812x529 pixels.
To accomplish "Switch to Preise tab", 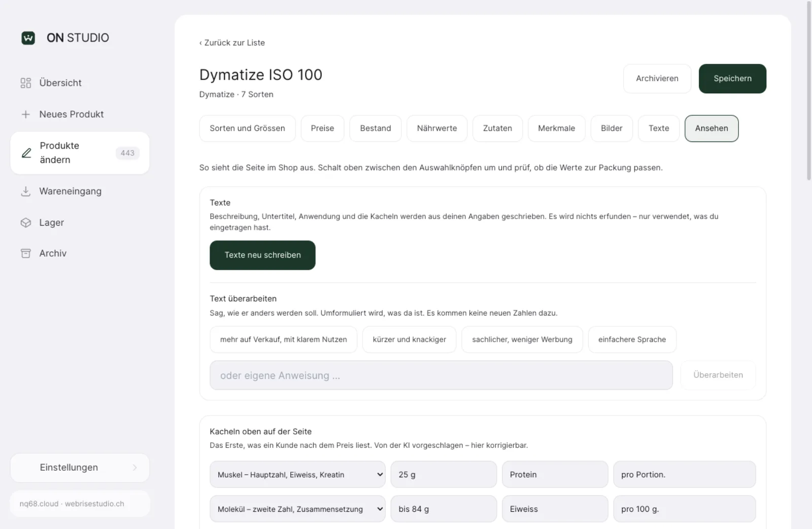I will click(x=322, y=128).
